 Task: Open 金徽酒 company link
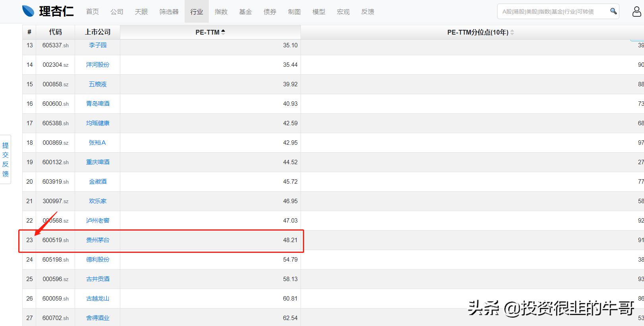point(98,182)
